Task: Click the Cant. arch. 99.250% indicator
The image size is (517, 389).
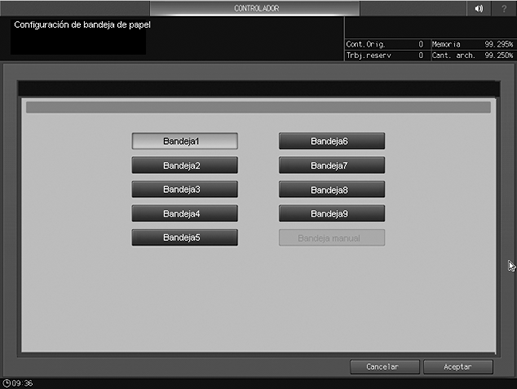Action: (x=473, y=55)
